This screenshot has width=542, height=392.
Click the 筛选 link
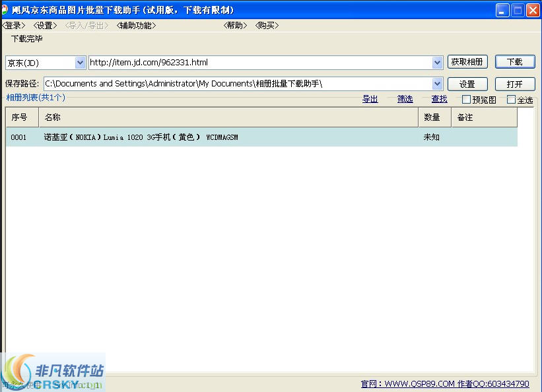coord(405,99)
